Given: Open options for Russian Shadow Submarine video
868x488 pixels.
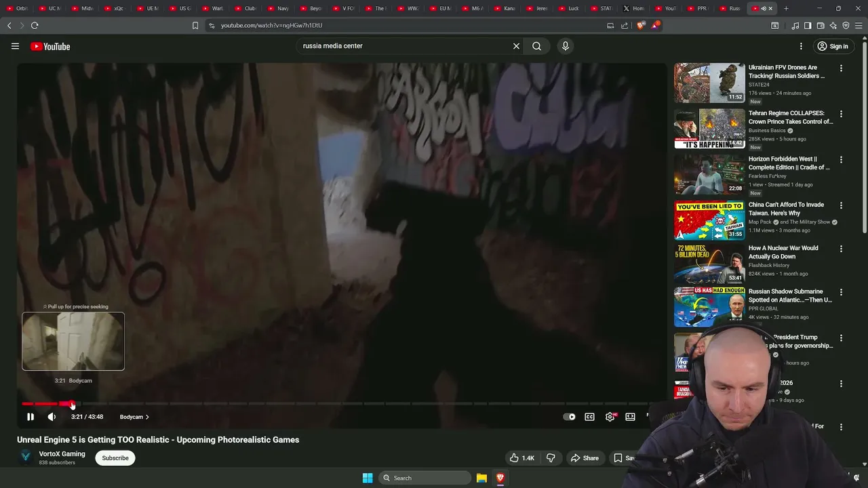Looking at the screenshot, I should (841, 292).
